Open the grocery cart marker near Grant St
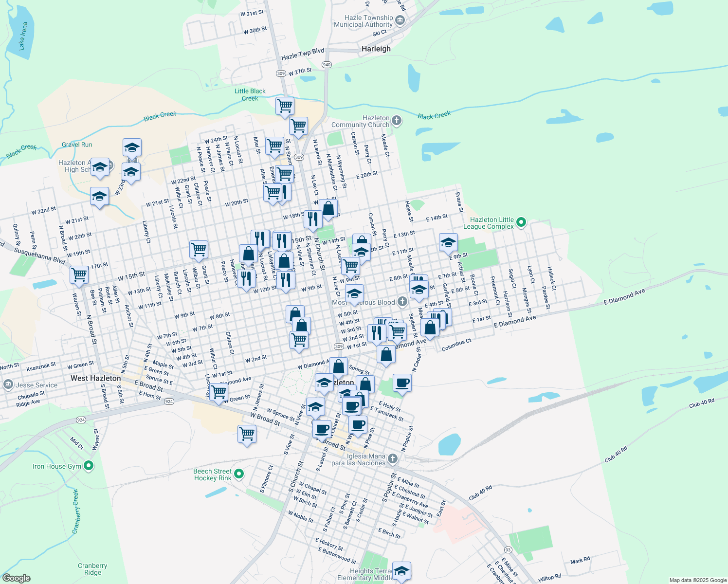Screen dimensions: 728x584 pyautogui.click(x=199, y=250)
